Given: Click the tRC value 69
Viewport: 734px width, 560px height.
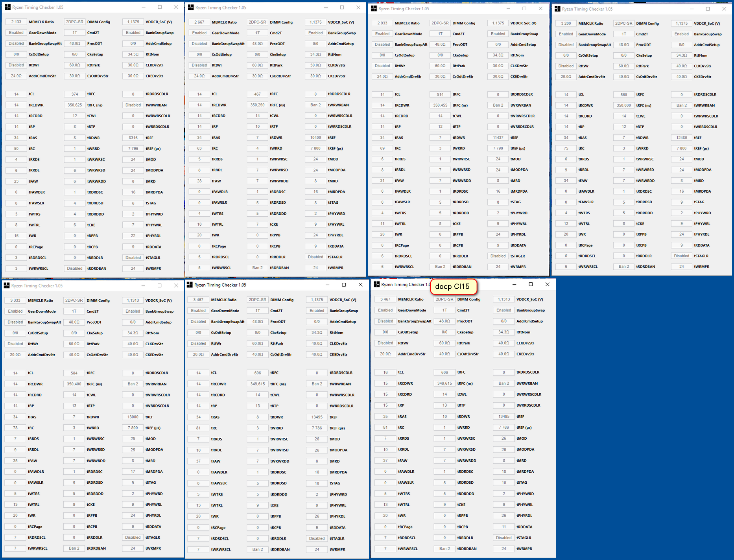Looking at the screenshot, I should [382, 149].
